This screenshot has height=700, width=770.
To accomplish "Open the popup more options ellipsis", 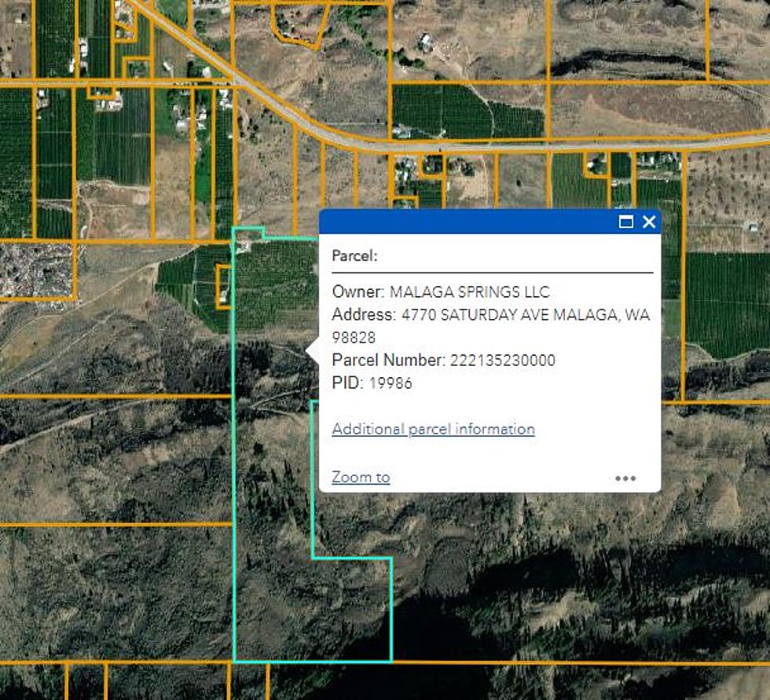I will click(625, 478).
